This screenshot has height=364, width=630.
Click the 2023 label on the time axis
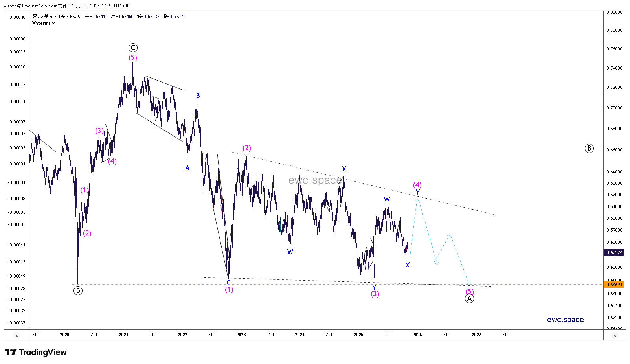pyautogui.click(x=241, y=335)
